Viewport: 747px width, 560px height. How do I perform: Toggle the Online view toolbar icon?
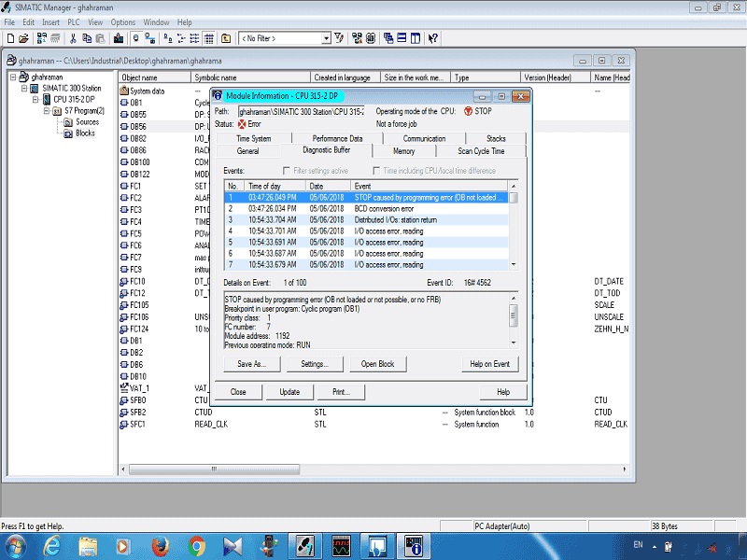(x=136, y=38)
